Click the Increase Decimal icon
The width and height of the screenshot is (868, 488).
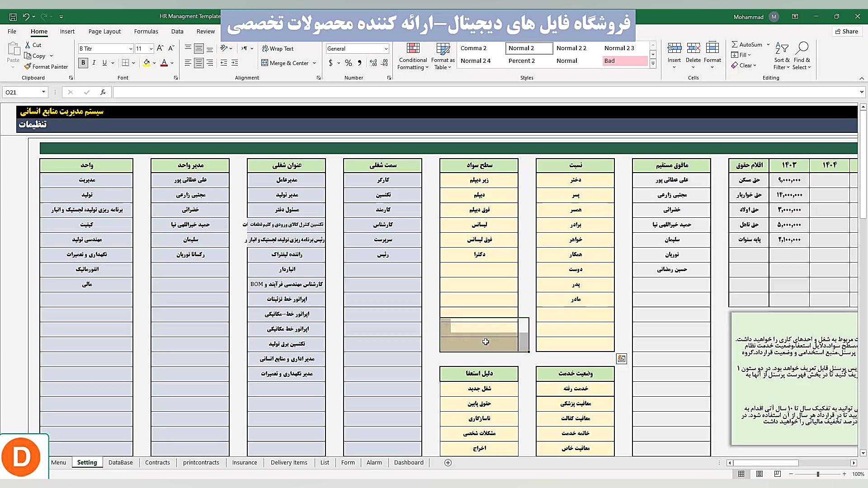point(373,63)
